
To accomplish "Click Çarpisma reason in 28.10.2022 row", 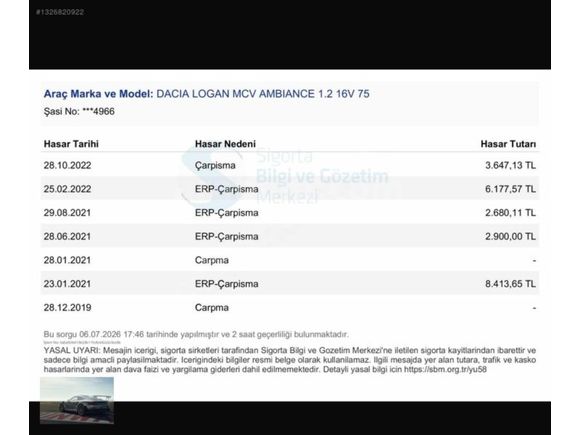I will [x=215, y=166].
